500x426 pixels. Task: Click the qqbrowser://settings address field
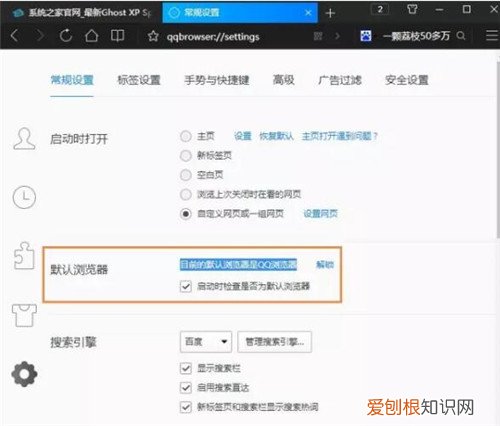click(213, 36)
